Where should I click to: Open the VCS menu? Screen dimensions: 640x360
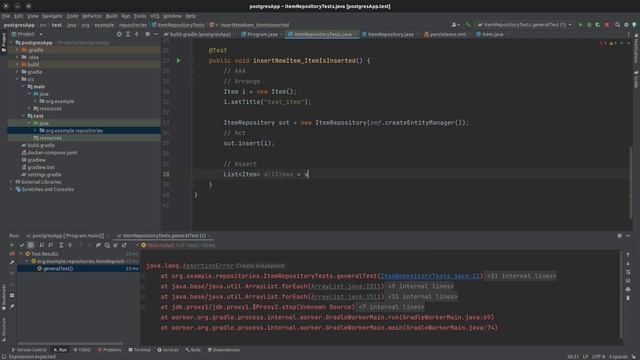tap(154, 16)
